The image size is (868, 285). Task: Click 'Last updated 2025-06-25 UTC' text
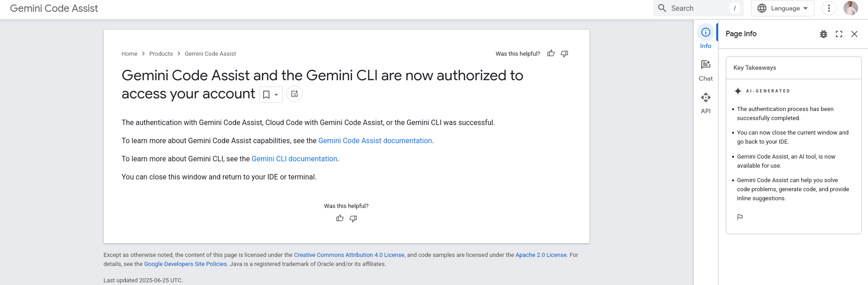pyautogui.click(x=143, y=280)
